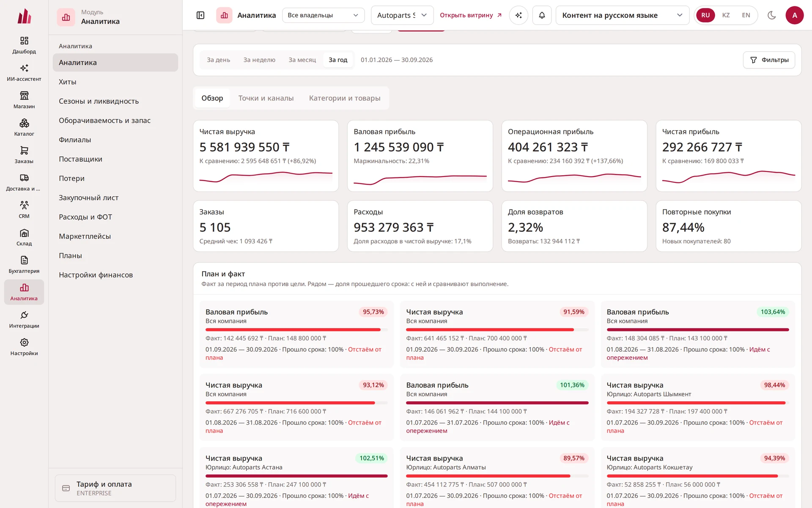Select the За год period
Viewport: 812px width, 508px height.
click(x=338, y=60)
